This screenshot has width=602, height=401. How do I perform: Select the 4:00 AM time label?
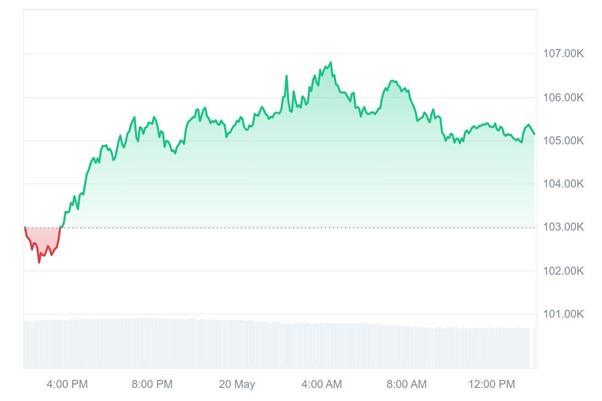pyautogui.click(x=322, y=384)
